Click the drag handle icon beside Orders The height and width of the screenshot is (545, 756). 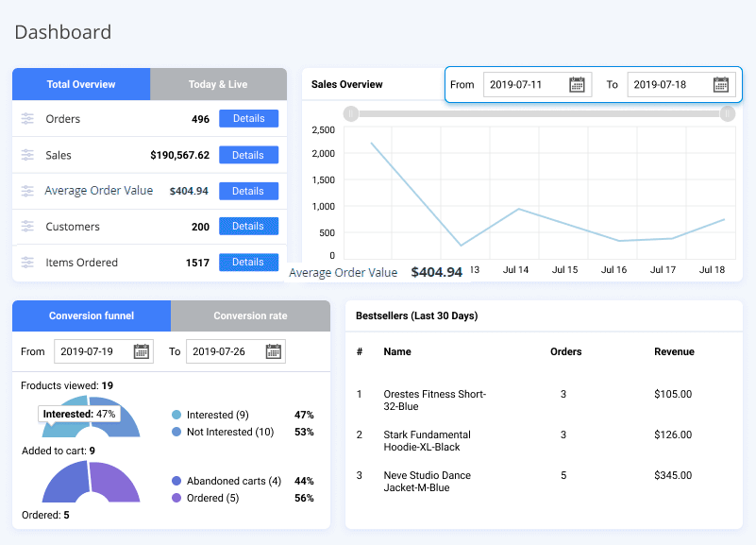(x=27, y=119)
